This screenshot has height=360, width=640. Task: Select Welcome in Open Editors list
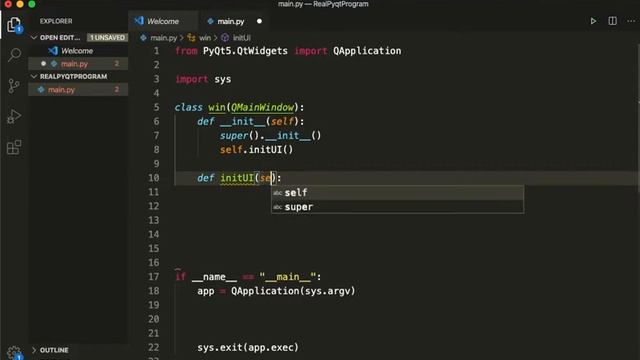coord(78,51)
